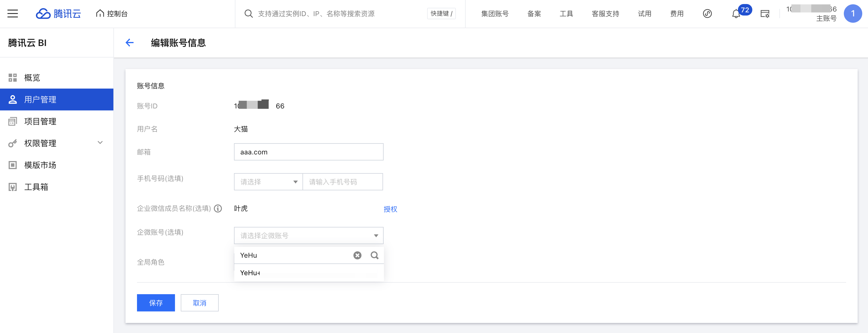
Task: Click the 取消 button
Action: coord(199,303)
